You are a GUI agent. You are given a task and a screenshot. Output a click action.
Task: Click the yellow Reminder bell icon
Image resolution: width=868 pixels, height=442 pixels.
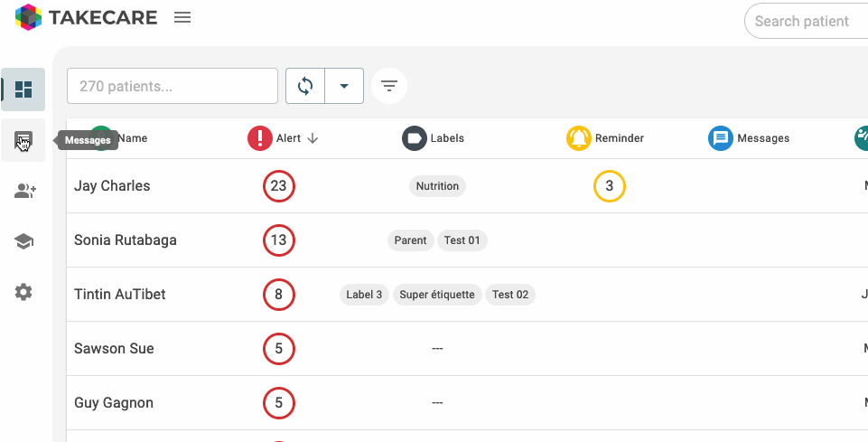click(578, 138)
